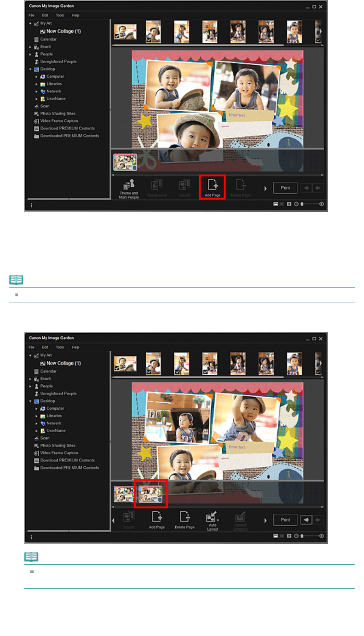Uncheck fourth photo's checkbox in two-page window
The height and width of the screenshot is (636, 364).
click(x=205, y=372)
